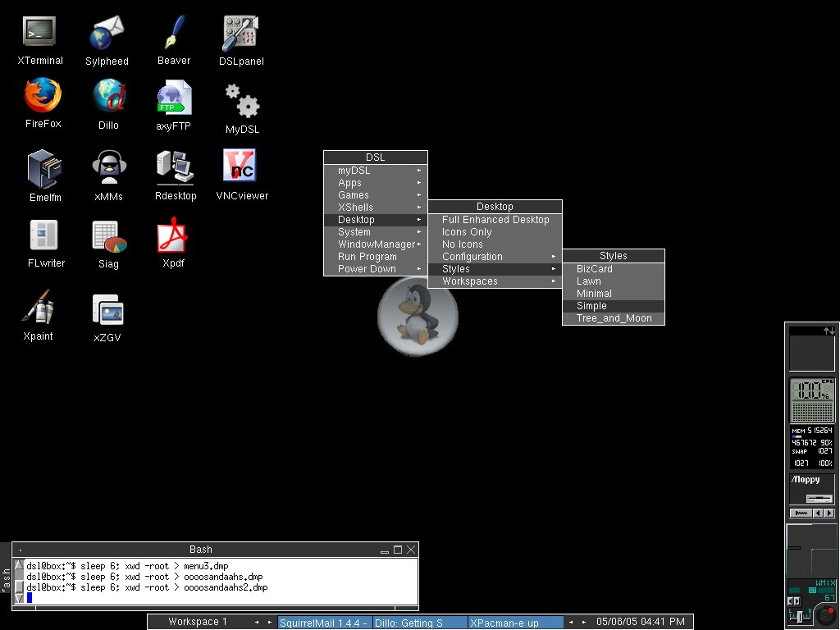
Task: Click the highlighted Styles entry in Desktop menu
Action: click(x=495, y=269)
